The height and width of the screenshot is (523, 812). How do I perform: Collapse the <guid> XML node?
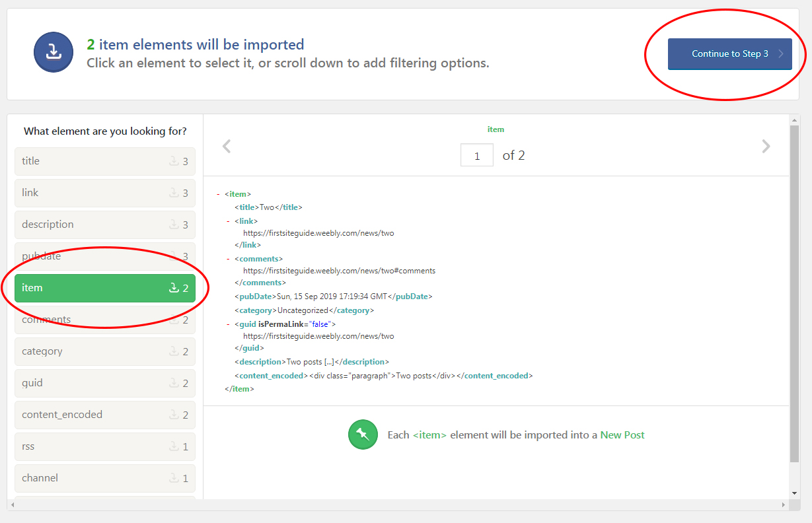click(x=227, y=324)
